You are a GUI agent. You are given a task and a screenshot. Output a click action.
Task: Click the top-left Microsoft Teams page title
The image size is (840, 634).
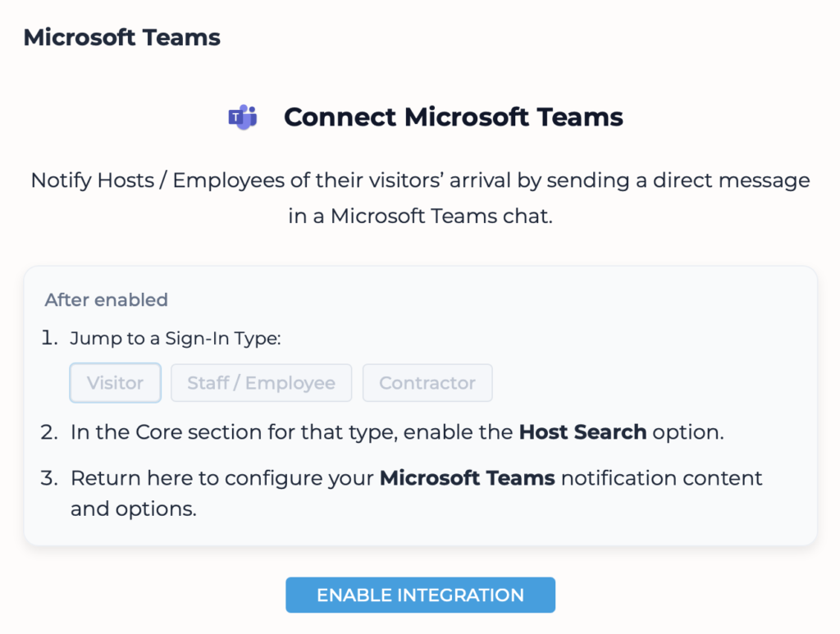pos(121,37)
